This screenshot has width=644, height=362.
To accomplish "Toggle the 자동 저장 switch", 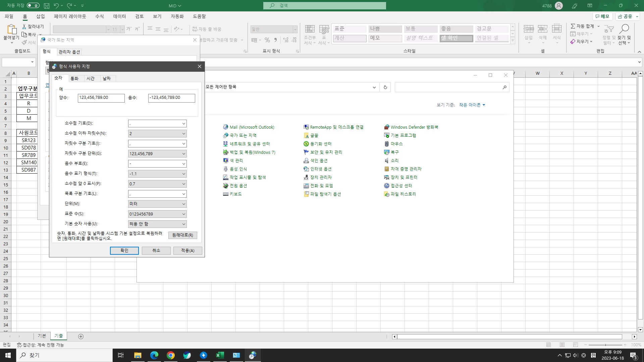I will pyautogui.click(x=33, y=6).
